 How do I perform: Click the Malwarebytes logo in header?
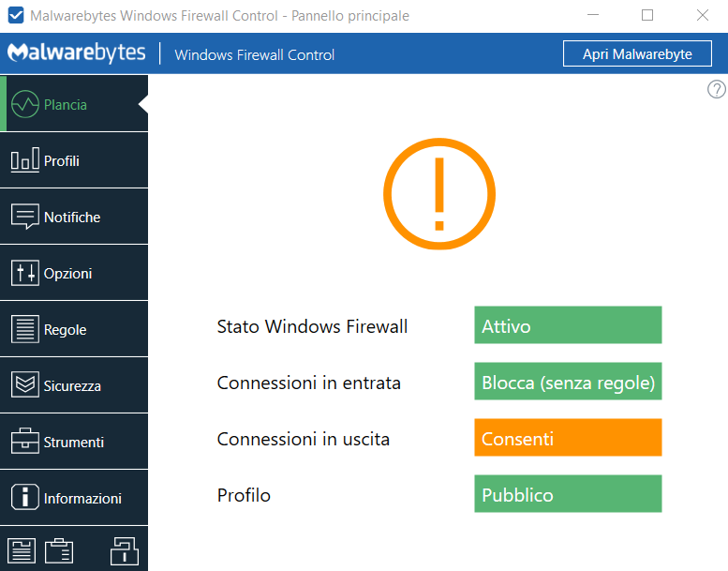click(x=77, y=53)
